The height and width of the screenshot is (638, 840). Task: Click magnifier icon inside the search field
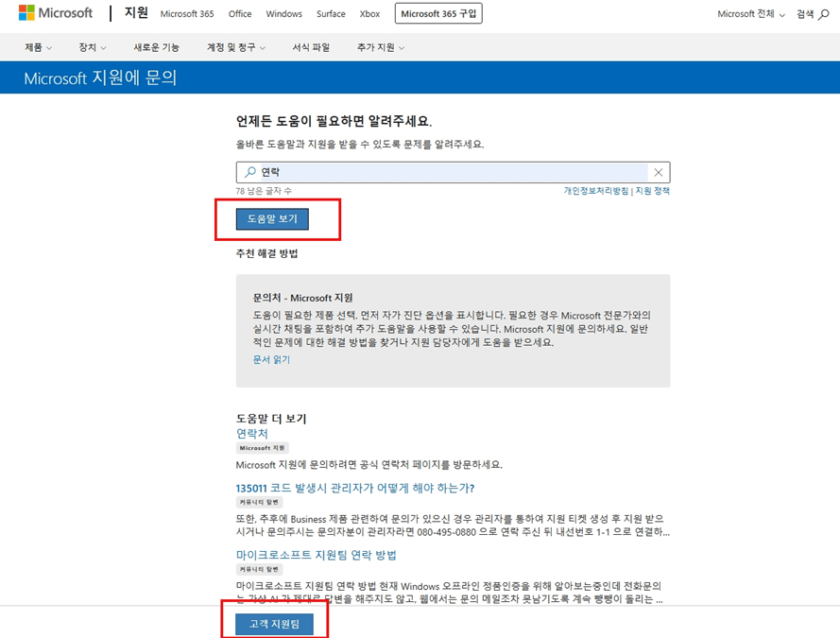point(250,172)
